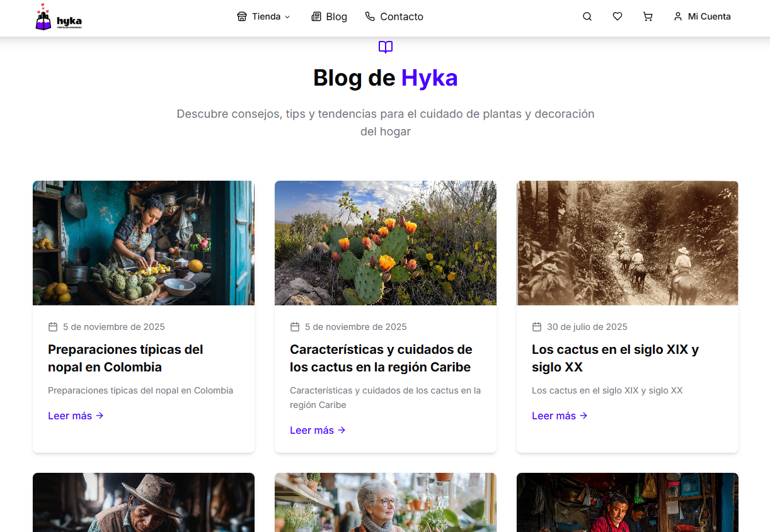The width and height of the screenshot is (770, 532).
Task: Click arrow of nopal post Leer más
Action: pos(100,416)
